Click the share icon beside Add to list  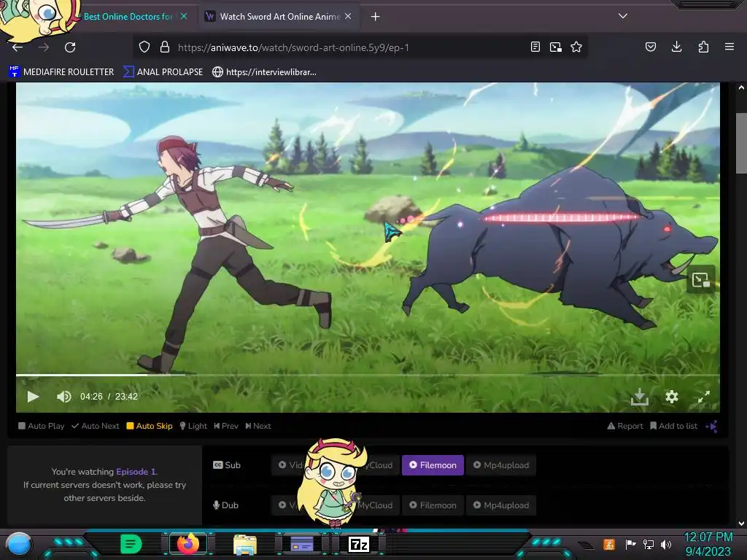tap(711, 426)
